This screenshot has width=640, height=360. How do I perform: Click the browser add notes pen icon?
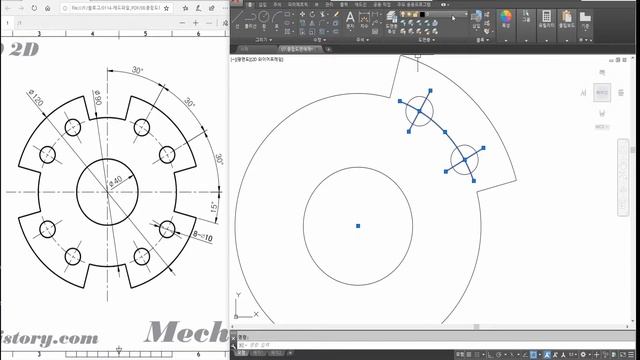[x=198, y=8]
